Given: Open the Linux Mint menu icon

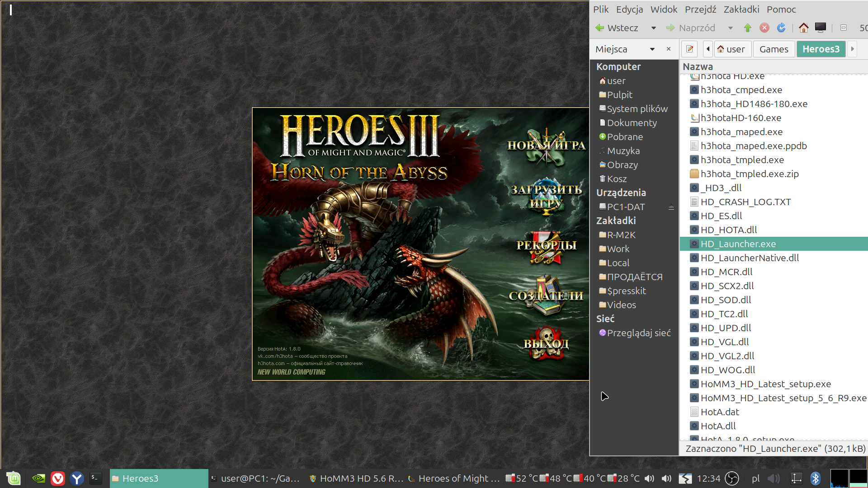Looking at the screenshot, I should coord(14,478).
